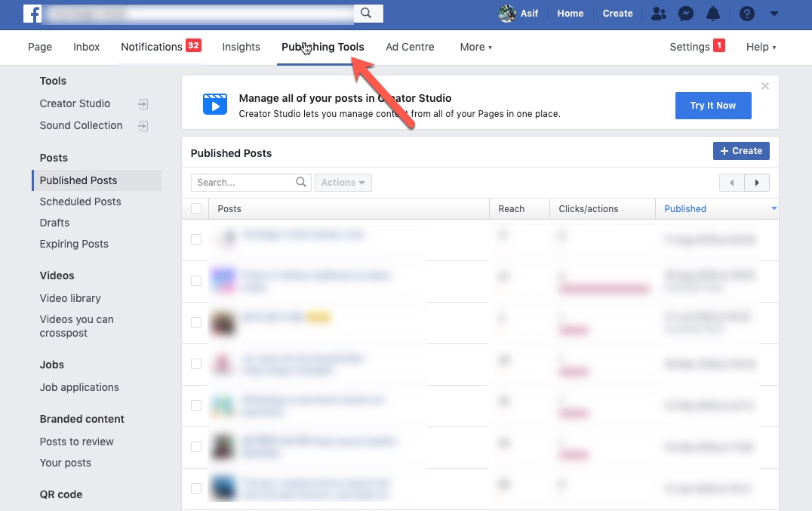Expand the More menu
Viewport: 812px width, 511px height.
click(475, 47)
